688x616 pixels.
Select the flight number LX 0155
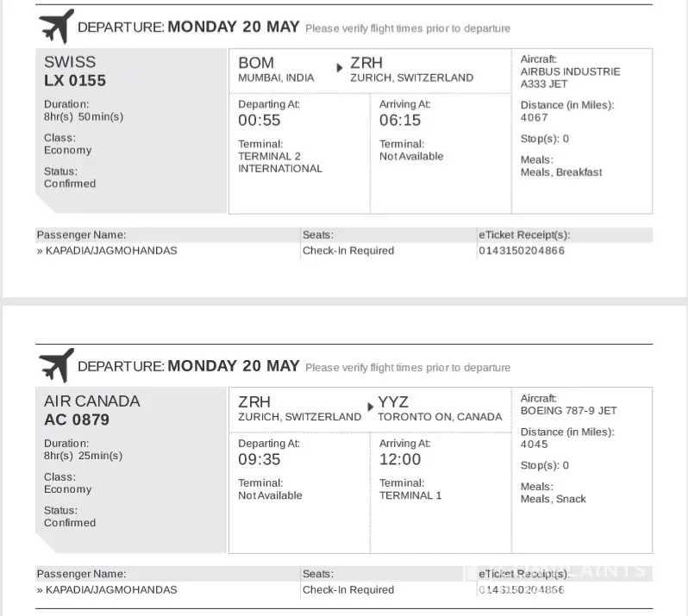(x=75, y=81)
